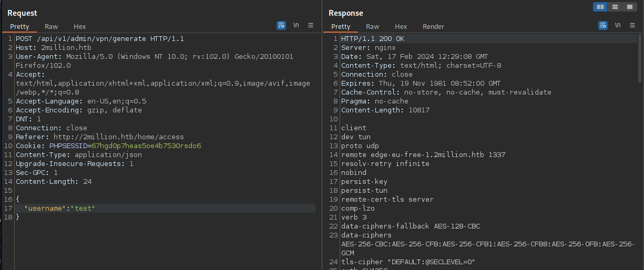This screenshot has width=644, height=270.
Task: Click the Referer header with 2million.htb/home/access
Action: coord(100,137)
